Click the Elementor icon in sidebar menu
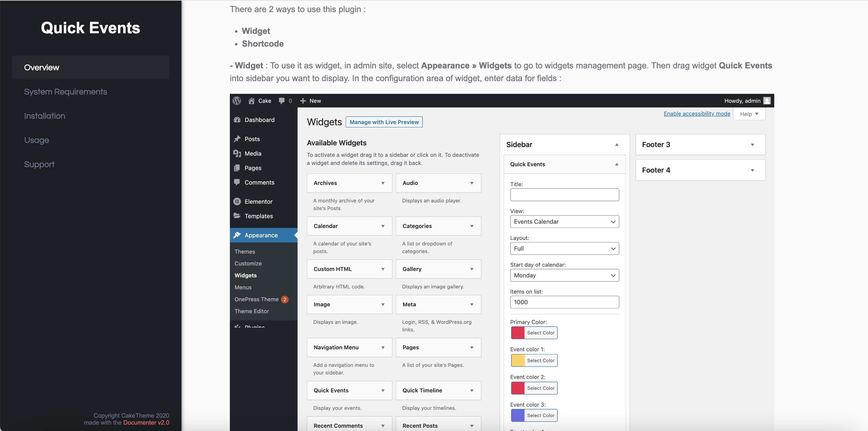The width and height of the screenshot is (868, 431). point(237,202)
